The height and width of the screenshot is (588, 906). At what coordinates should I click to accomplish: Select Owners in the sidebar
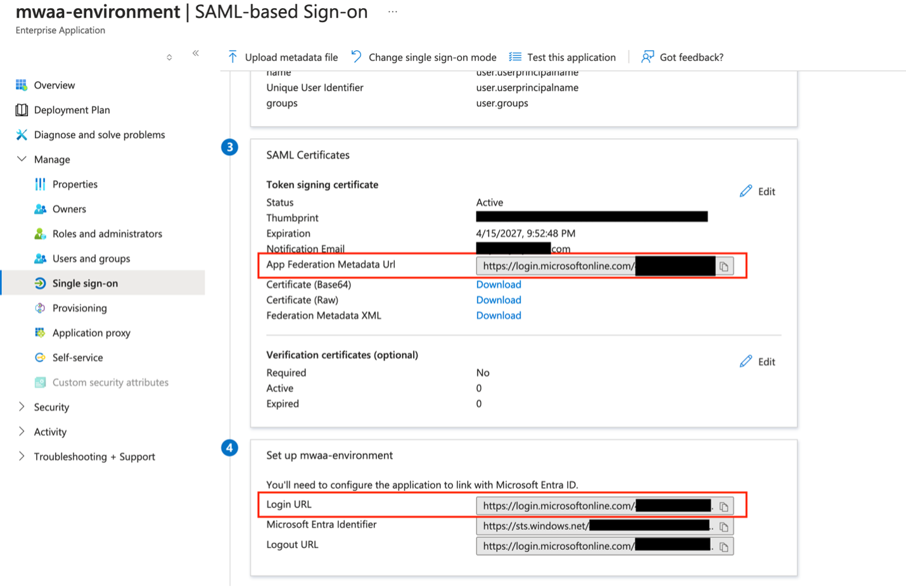pos(69,208)
